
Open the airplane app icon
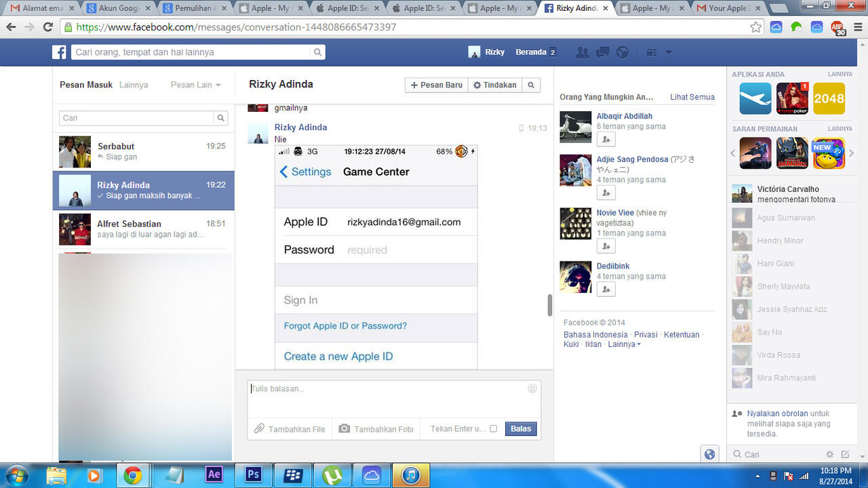(755, 98)
